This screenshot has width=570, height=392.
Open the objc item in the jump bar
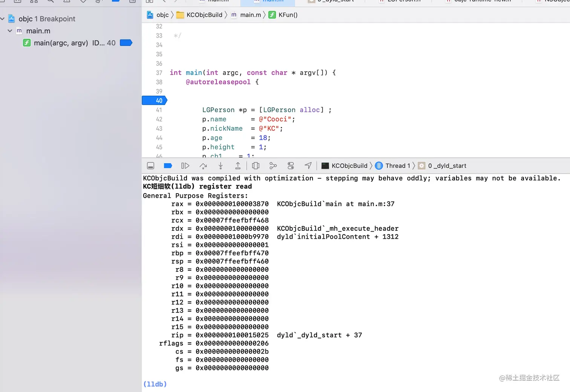coord(158,15)
